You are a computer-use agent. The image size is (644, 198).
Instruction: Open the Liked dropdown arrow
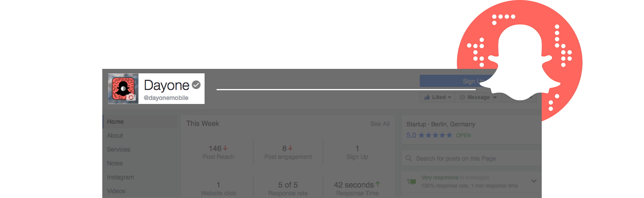click(x=450, y=97)
